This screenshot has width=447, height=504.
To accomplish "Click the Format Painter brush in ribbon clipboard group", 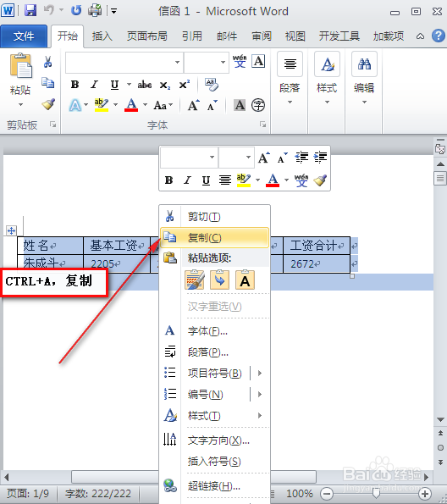I will [48, 104].
